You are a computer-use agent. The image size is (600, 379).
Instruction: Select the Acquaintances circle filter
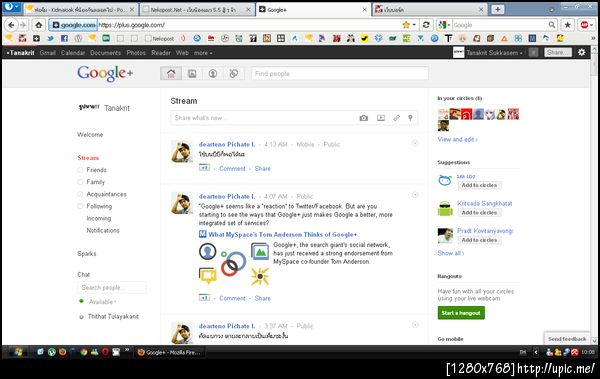[x=106, y=194]
